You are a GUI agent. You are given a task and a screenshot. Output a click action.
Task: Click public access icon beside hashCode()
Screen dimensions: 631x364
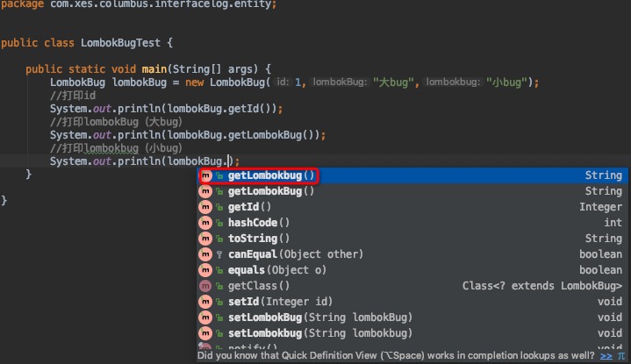[219, 223]
